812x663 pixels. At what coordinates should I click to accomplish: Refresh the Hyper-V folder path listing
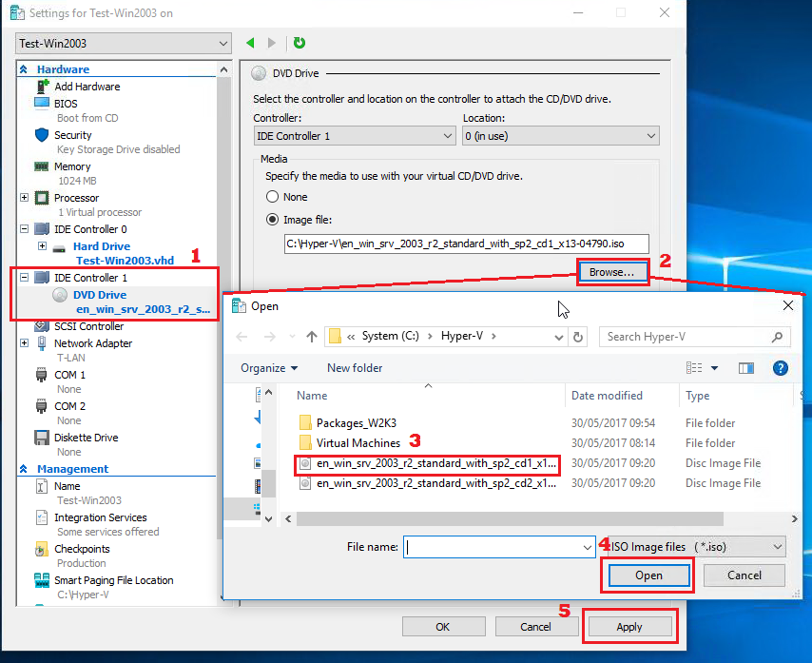tap(579, 337)
